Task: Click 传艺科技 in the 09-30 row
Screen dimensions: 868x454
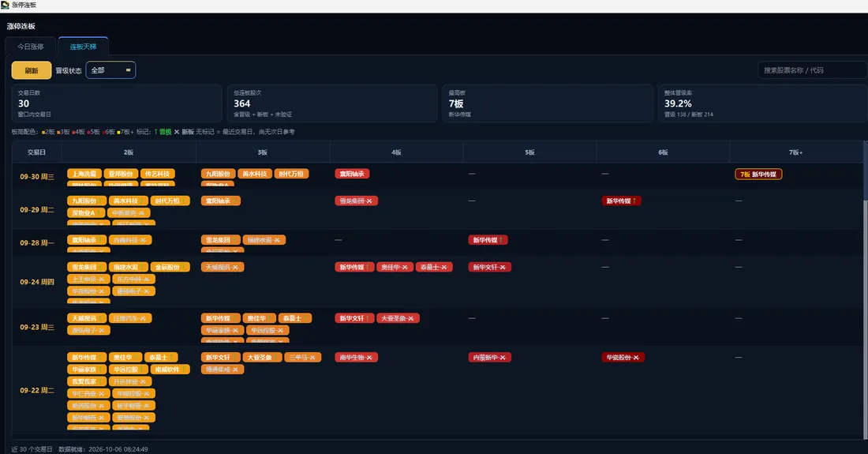Action: 158,174
